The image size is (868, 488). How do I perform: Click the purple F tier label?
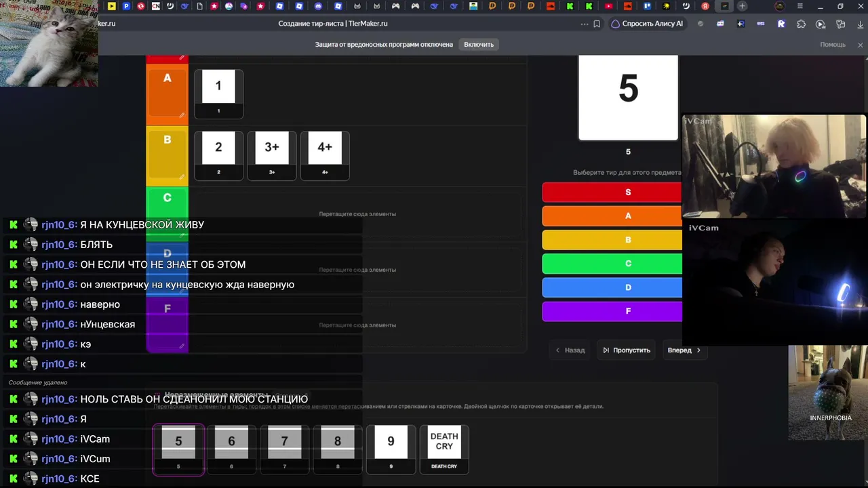click(167, 325)
